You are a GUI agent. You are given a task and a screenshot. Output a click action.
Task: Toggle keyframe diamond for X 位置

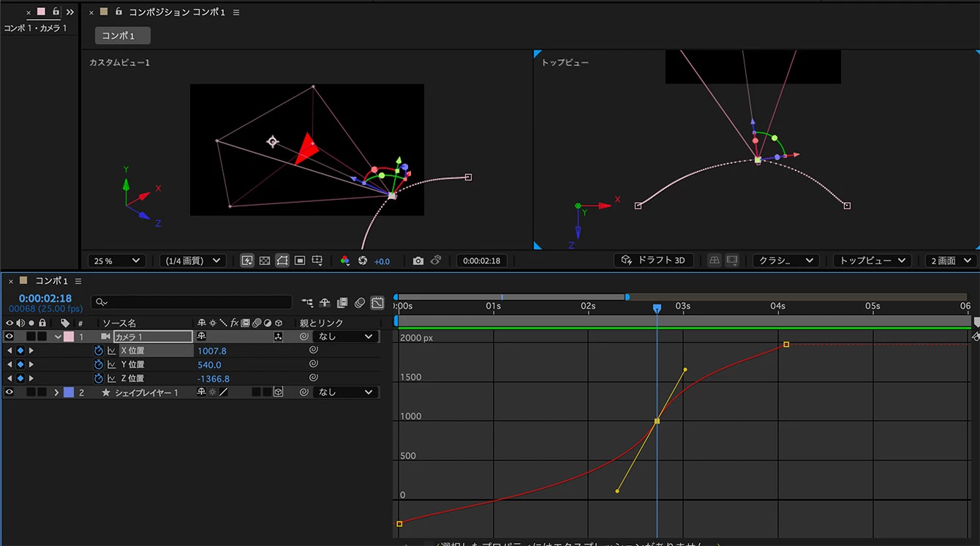20,351
